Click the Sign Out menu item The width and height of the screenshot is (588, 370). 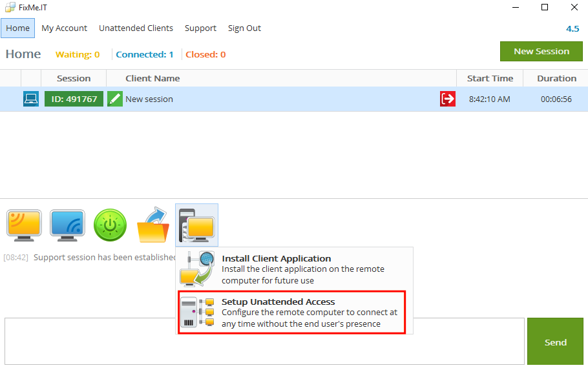(x=244, y=28)
